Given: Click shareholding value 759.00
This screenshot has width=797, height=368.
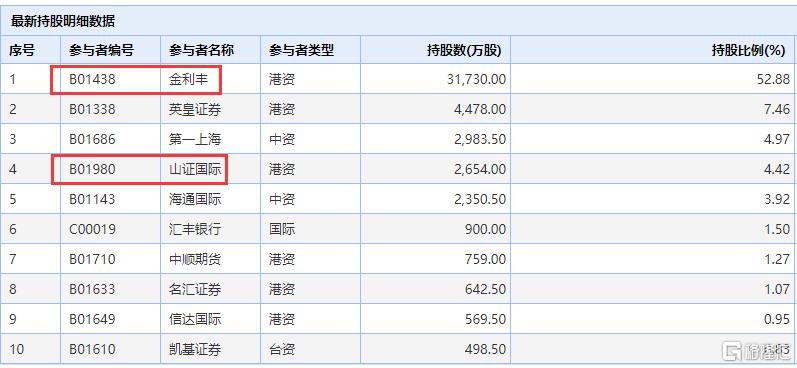Looking at the screenshot, I should pyautogui.click(x=485, y=259).
